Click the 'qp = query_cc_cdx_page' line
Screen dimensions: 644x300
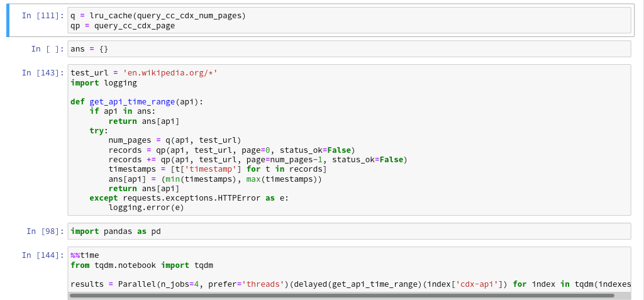tap(123, 26)
